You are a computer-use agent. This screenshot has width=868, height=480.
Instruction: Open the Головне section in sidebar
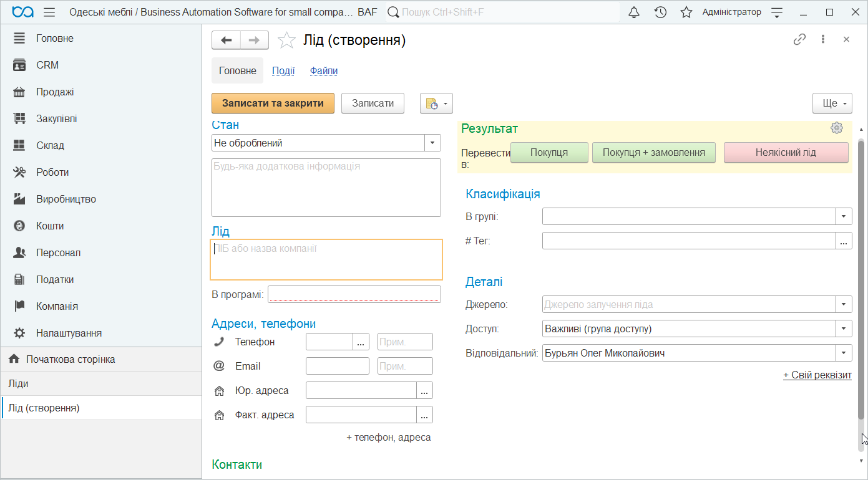[x=101, y=38]
